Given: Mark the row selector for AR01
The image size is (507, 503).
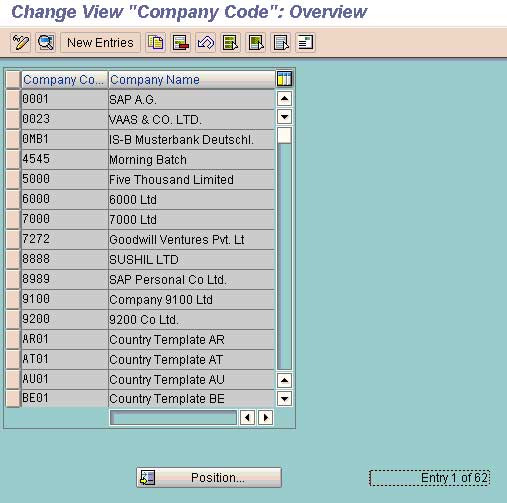Looking at the screenshot, I should (x=13, y=339).
